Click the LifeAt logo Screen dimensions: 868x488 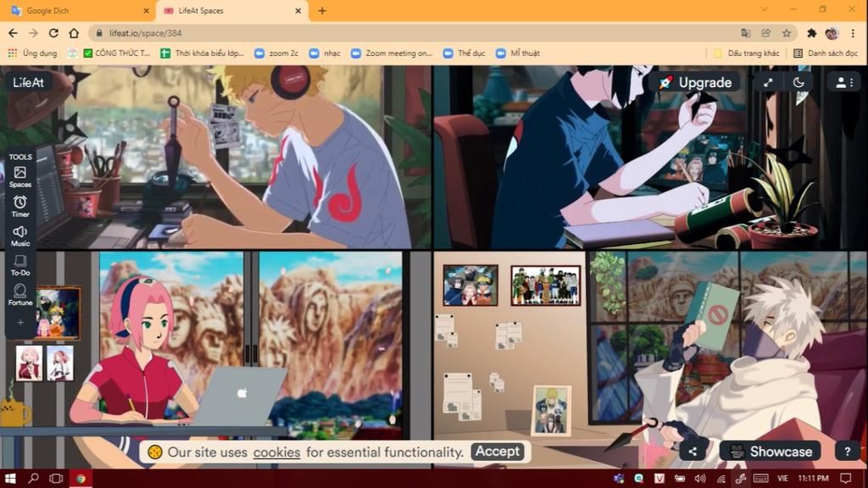pos(28,82)
